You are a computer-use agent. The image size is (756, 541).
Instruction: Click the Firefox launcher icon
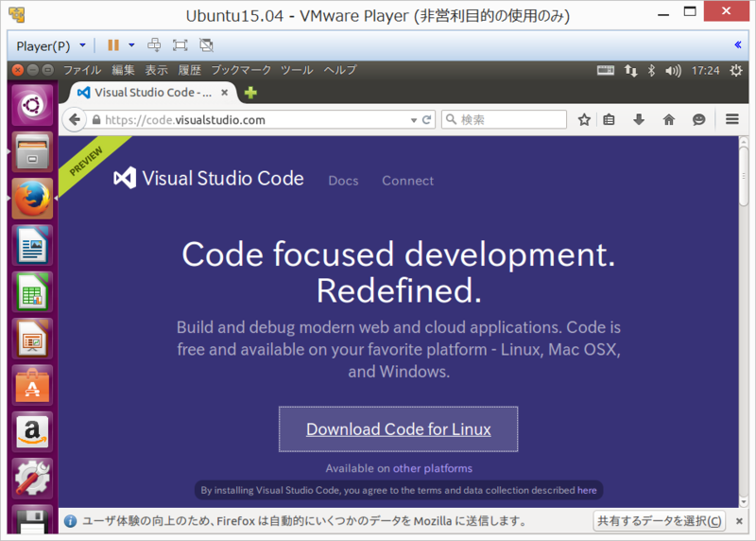pos(32,199)
